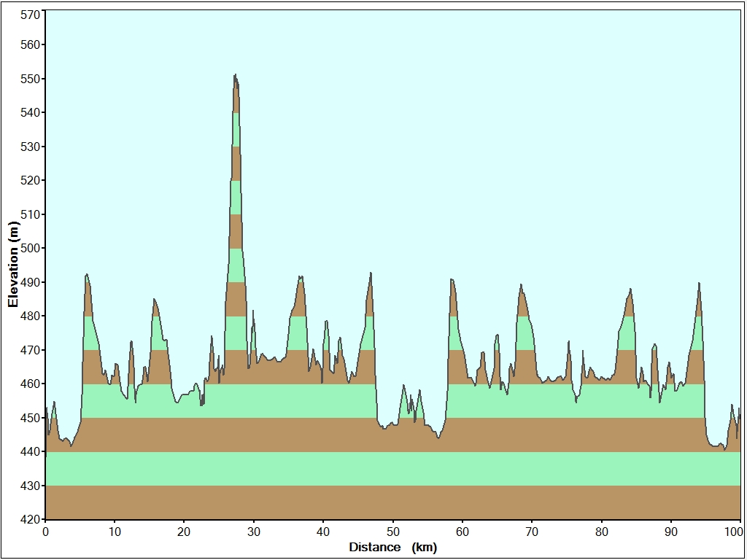Click the 40 distance axis label
The height and width of the screenshot is (560, 747).
coord(323,532)
